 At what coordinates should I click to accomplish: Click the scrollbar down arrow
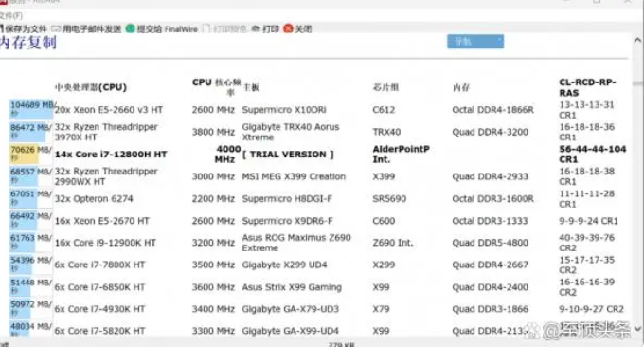637,328
